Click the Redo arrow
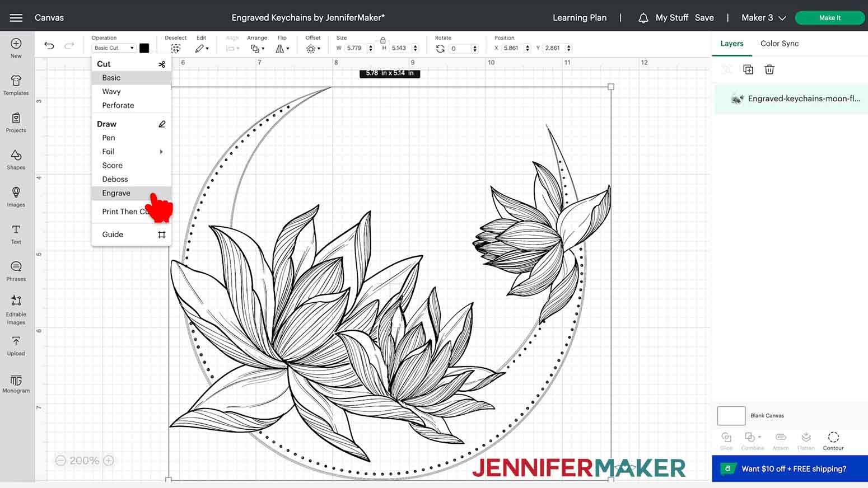Image resolution: width=868 pixels, height=488 pixels. click(x=69, y=46)
